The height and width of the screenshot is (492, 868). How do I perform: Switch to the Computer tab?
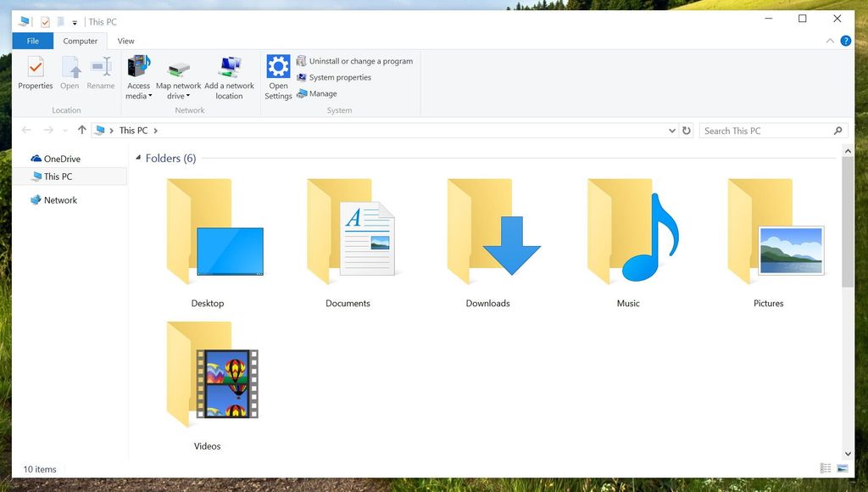tap(80, 40)
